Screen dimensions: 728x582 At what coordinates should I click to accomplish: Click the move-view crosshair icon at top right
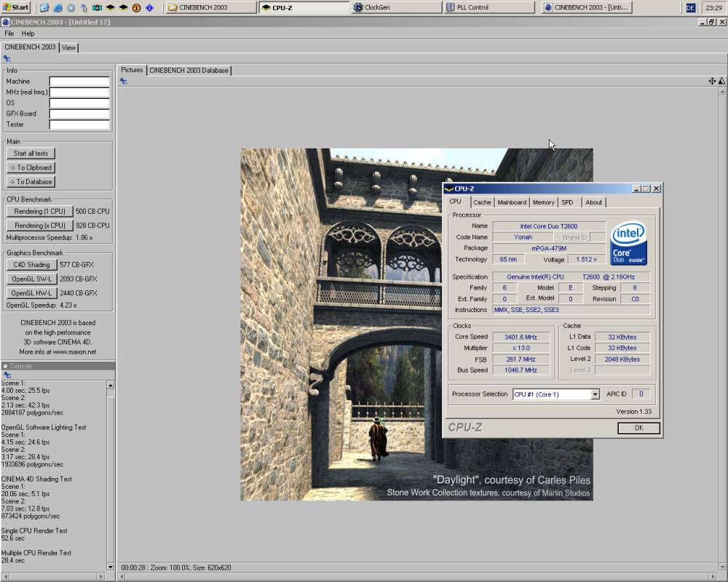tap(712, 81)
